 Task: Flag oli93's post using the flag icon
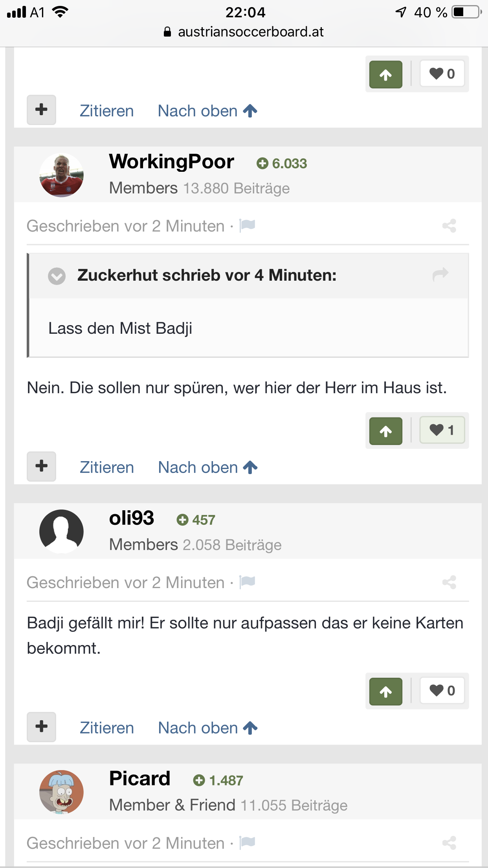(248, 582)
